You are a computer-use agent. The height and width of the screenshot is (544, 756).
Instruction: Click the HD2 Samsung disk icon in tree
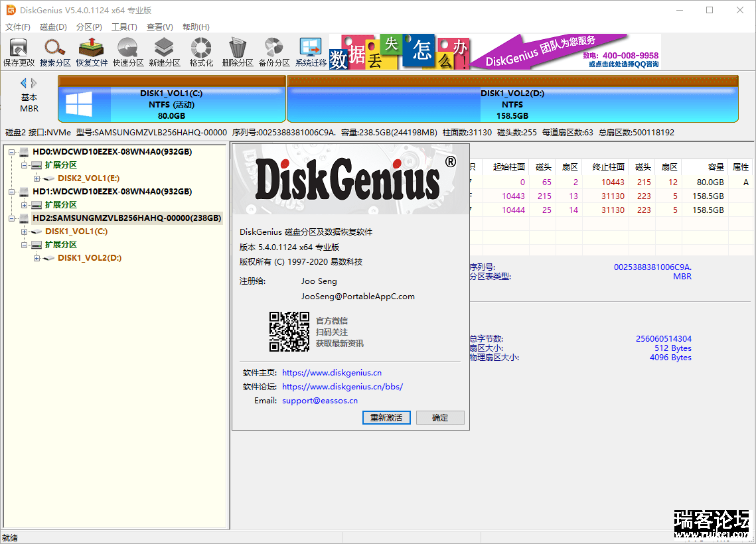click(25, 218)
